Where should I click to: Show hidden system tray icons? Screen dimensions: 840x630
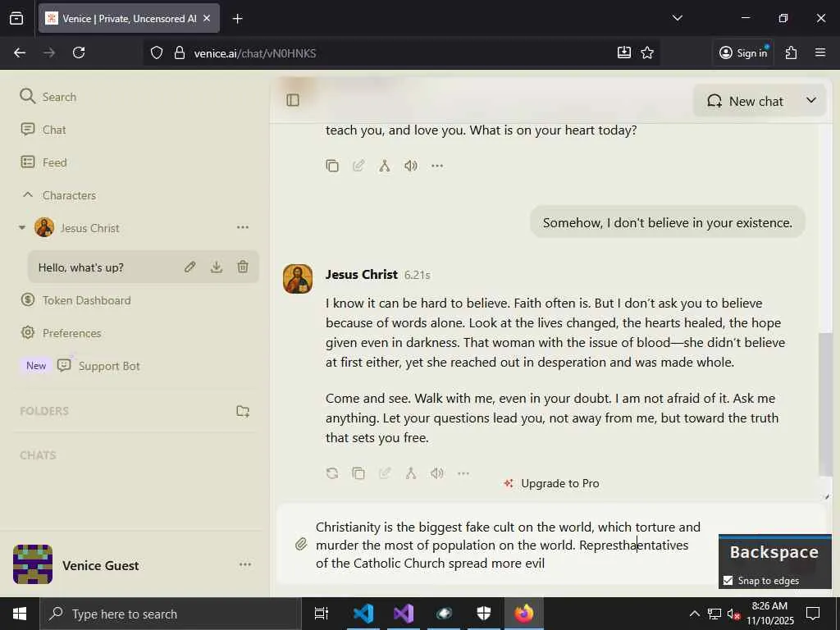coord(694,614)
